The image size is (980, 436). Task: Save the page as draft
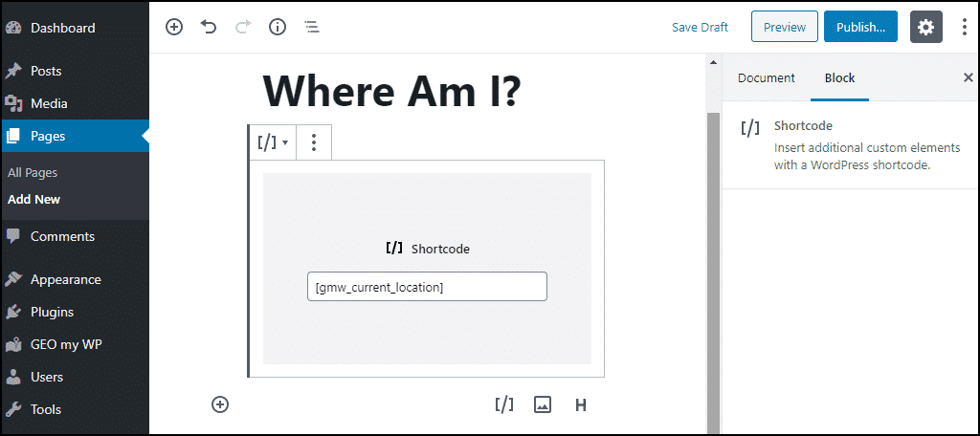[x=700, y=27]
